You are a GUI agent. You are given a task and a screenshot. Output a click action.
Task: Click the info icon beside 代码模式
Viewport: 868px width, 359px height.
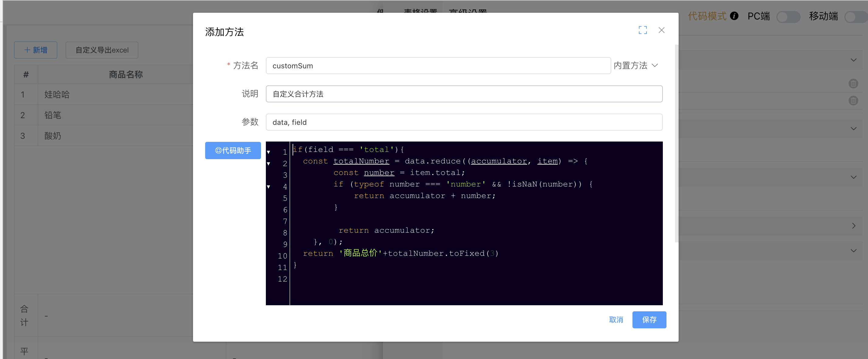coord(734,16)
